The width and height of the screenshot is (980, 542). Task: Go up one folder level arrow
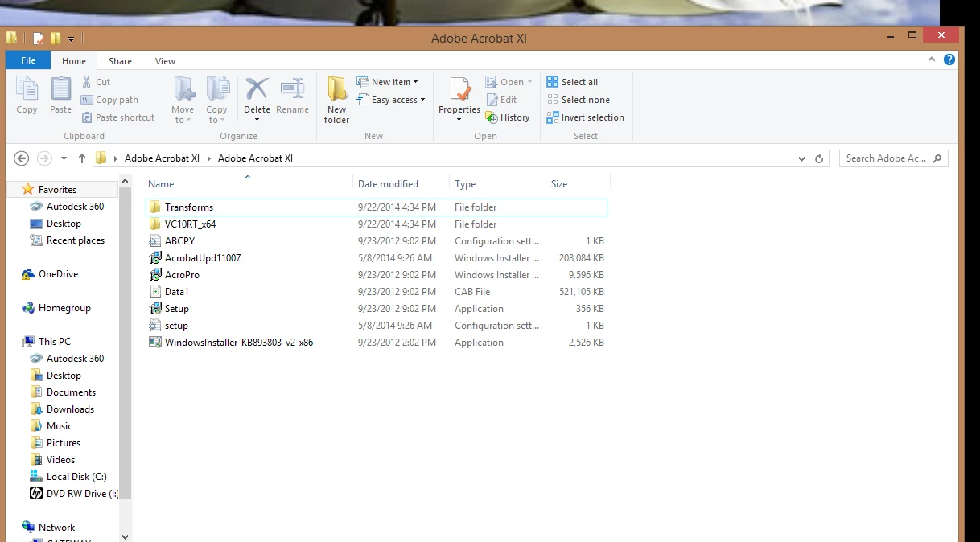coord(81,158)
